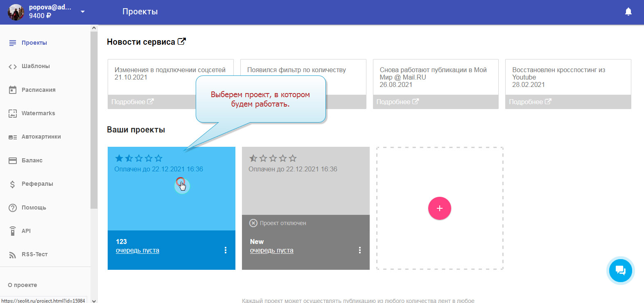Image resolution: width=644 pixels, height=303 pixels.
Task: Set first star rating on project New
Action: point(253,158)
